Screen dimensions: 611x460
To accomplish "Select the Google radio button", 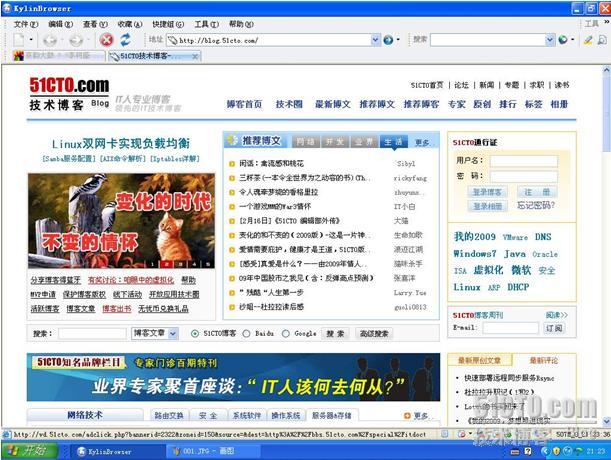I will 286,334.
